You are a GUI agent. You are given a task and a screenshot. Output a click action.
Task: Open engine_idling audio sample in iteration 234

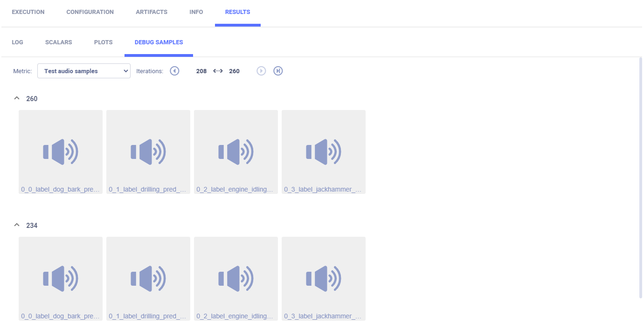tap(236, 278)
